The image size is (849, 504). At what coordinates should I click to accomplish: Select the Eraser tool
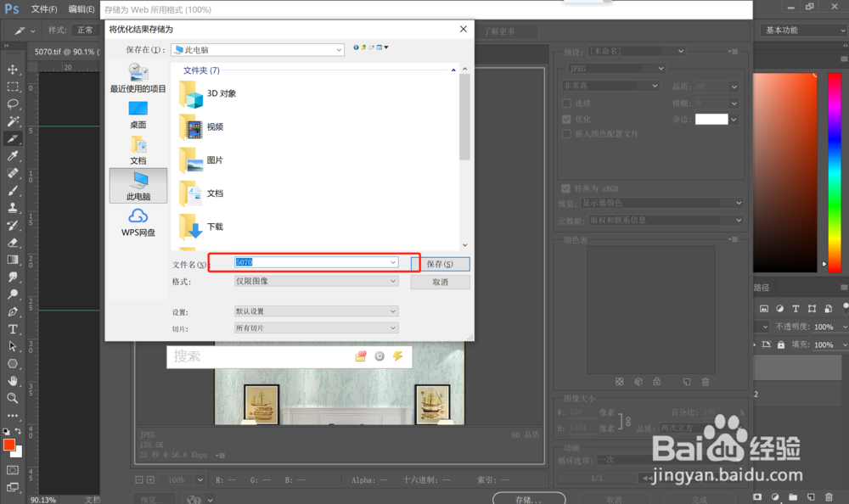(13, 243)
